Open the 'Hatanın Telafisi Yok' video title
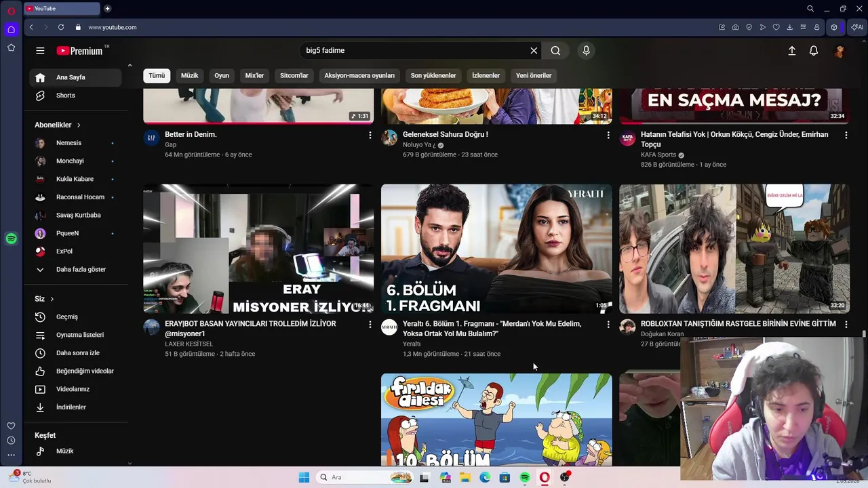This screenshot has width=868, height=488. coord(734,139)
